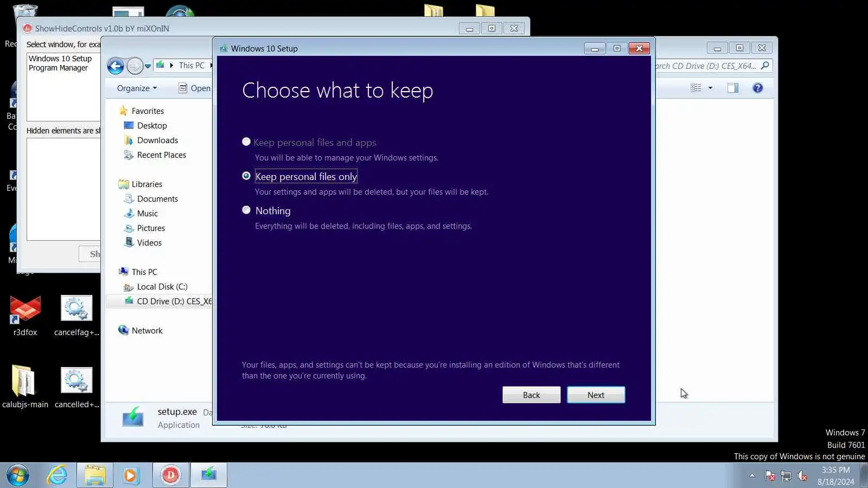Open the Videos library
Image resolution: width=868 pixels, height=488 pixels.
149,242
